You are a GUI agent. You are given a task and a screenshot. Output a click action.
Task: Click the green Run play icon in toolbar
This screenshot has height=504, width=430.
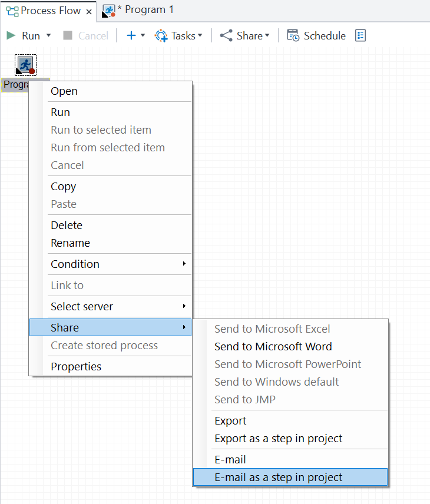tap(11, 36)
